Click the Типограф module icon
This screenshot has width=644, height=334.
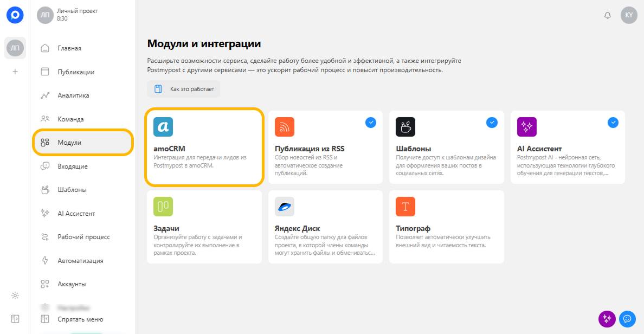coord(405,207)
